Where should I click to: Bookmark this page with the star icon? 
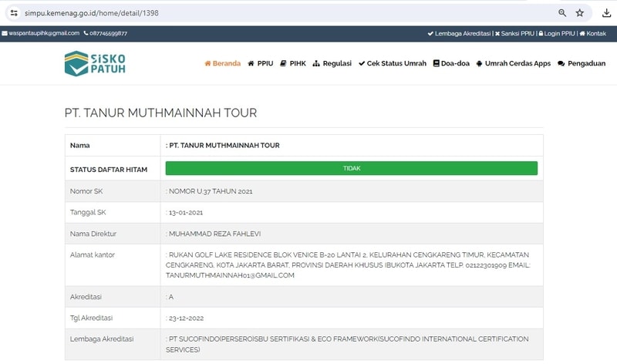pyautogui.click(x=580, y=13)
